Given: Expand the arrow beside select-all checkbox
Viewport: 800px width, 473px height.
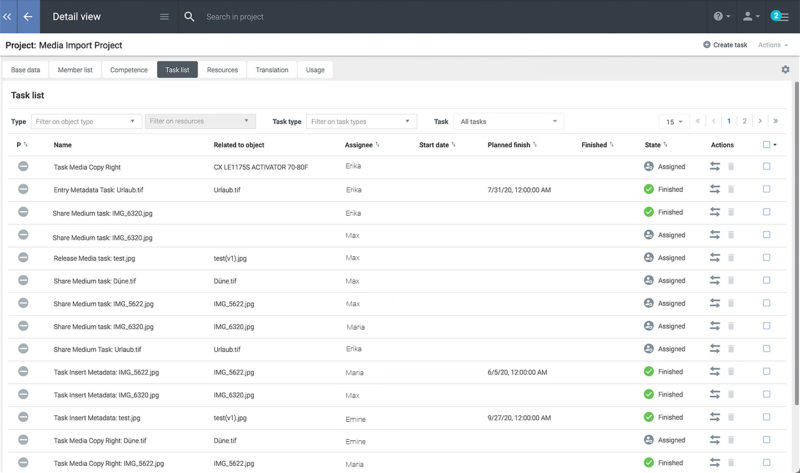Looking at the screenshot, I should [x=775, y=145].
